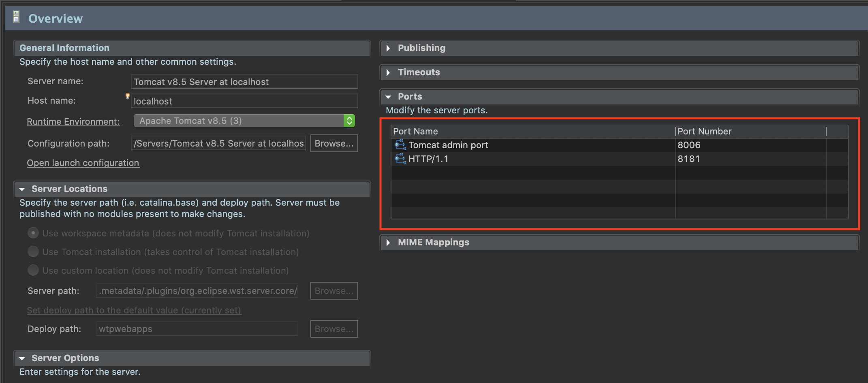868x383 pixels.
Task: Click the Port Number column header
Action: (750, 131)
